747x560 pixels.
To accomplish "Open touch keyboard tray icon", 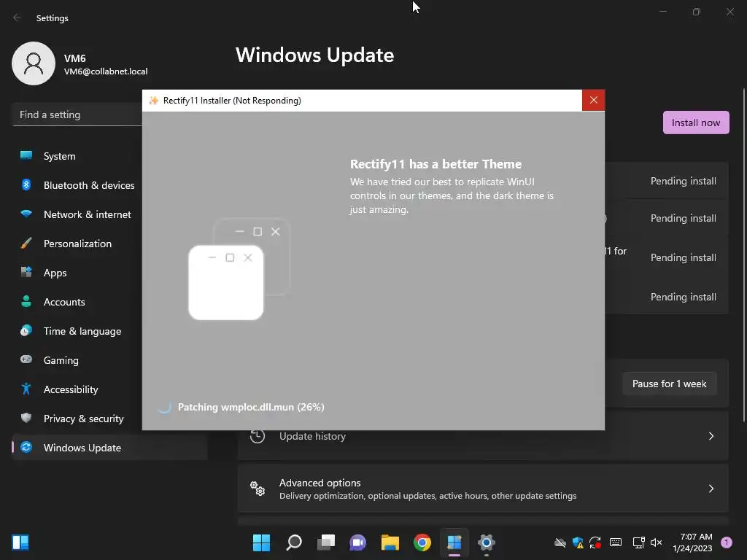I will 616,542.
